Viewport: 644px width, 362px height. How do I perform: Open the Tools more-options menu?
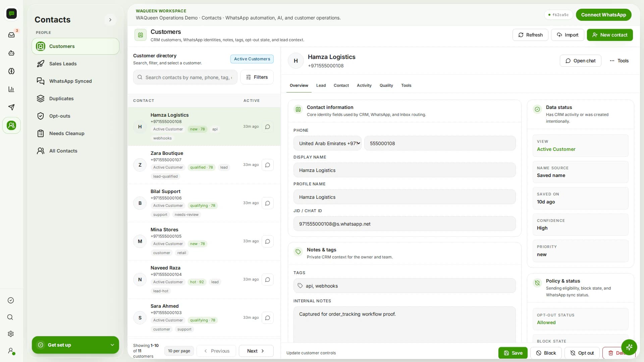pos(619,61)
